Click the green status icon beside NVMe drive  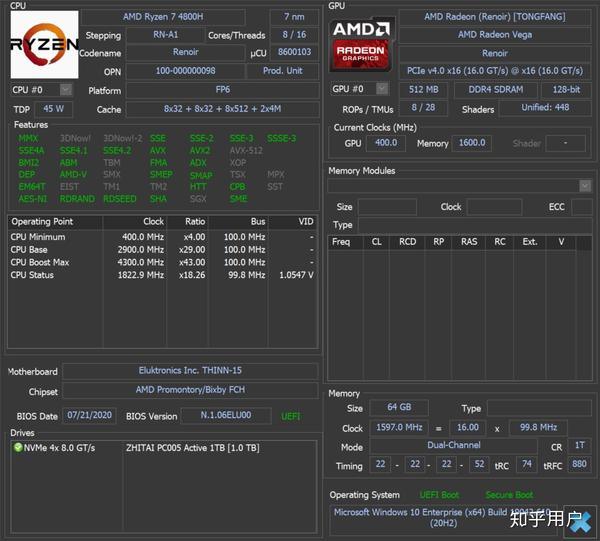coord(18,447)
